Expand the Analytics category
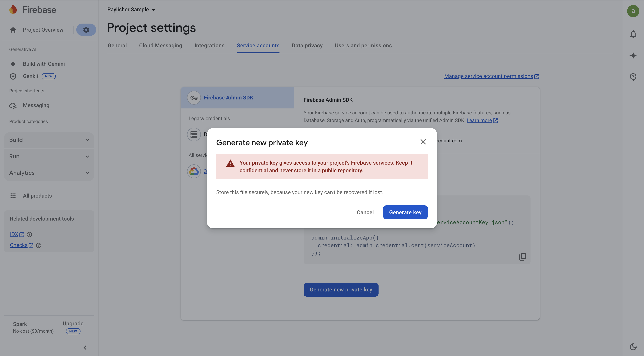Screen dimensions: 644x356 (49, 173)
